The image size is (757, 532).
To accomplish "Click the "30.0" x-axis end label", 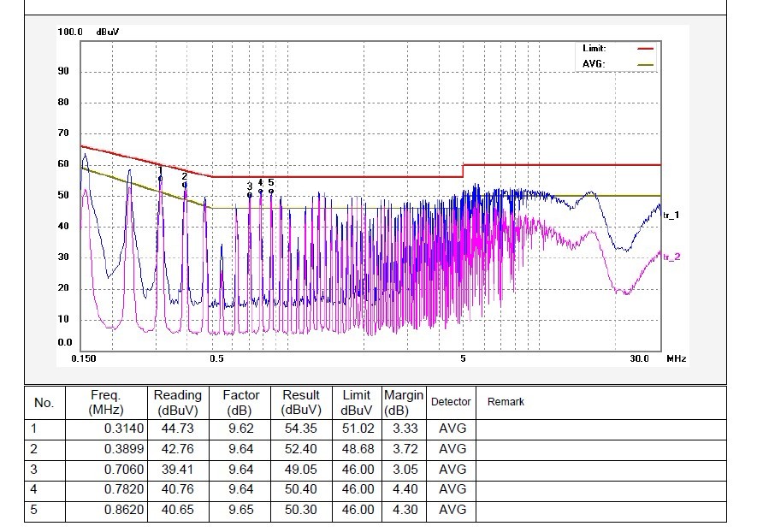I will [x=639, y=358].
